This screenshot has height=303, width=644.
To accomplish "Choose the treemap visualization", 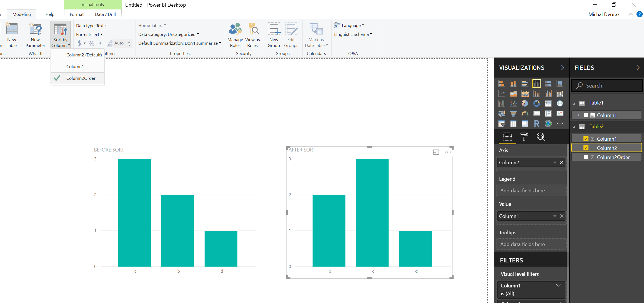I will click(x=548, y=103).
